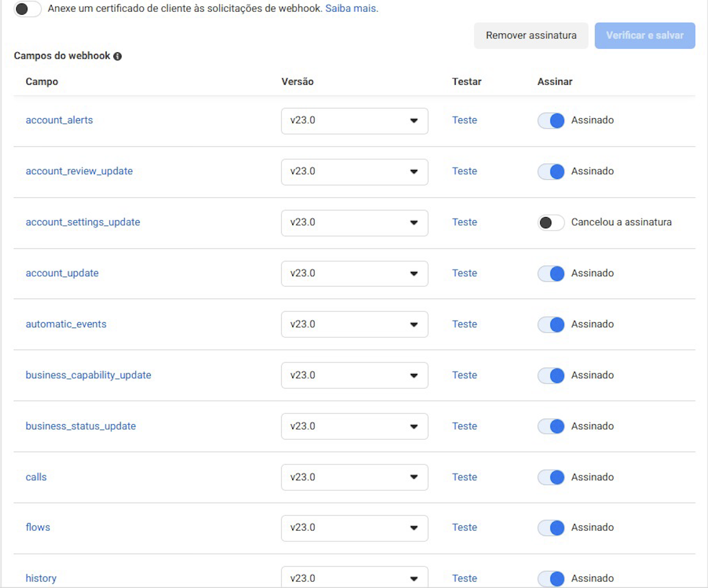
Task: Open the version dropdown for account_alerts
Action: [355, 121]
